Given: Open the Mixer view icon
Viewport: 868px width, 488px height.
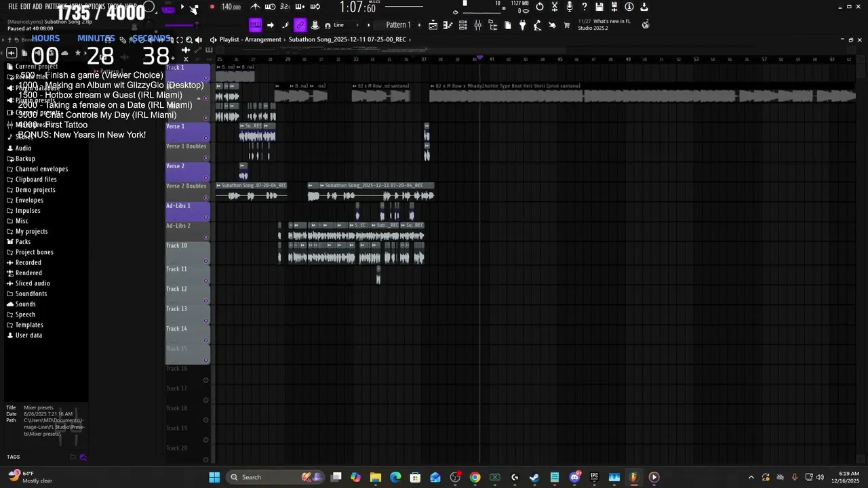Looking at the screenshot, I should (x=478, y=25).
